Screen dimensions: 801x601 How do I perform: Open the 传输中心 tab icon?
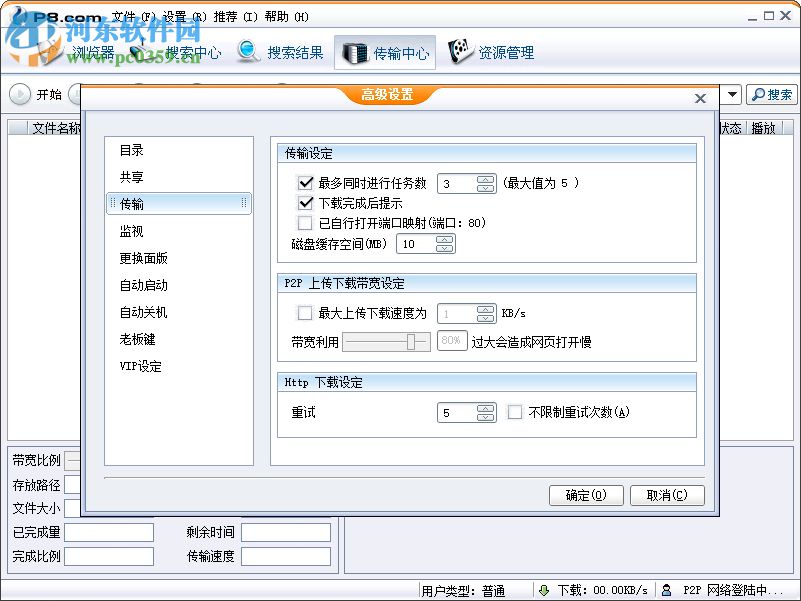[x=355, y=53]
